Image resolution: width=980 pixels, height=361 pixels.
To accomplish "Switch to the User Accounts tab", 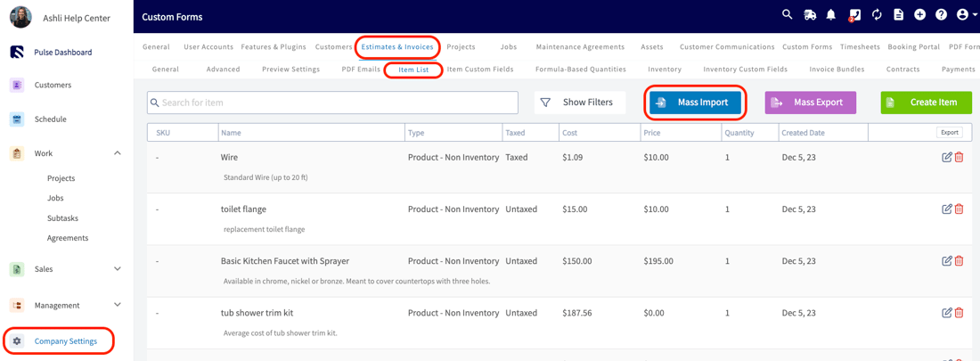I will pos(208,47).
